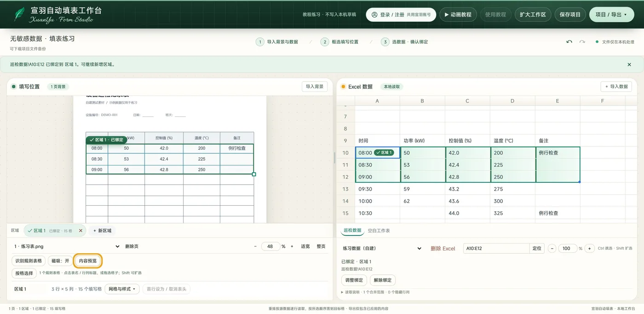
Task: Click 删除页 to delete page
Action: pos(132,246)
